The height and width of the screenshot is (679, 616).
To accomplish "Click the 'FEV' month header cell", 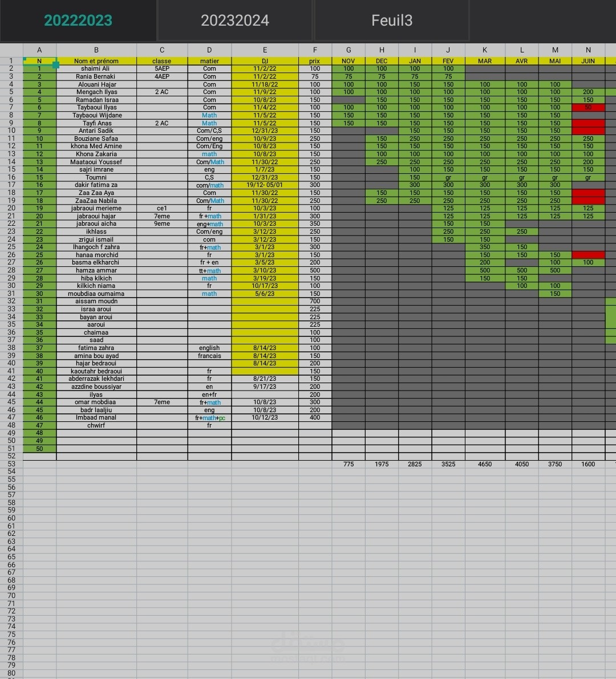I will click(x=448, y=61).
